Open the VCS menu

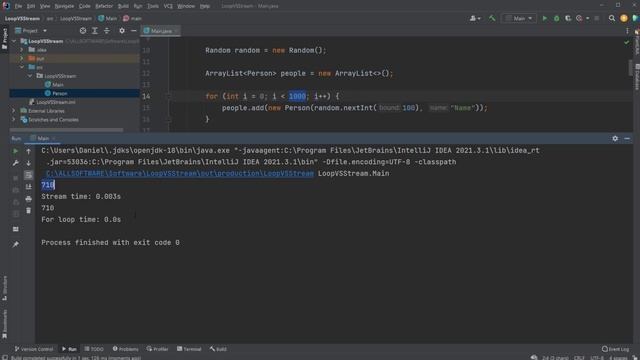pos(168,6)
